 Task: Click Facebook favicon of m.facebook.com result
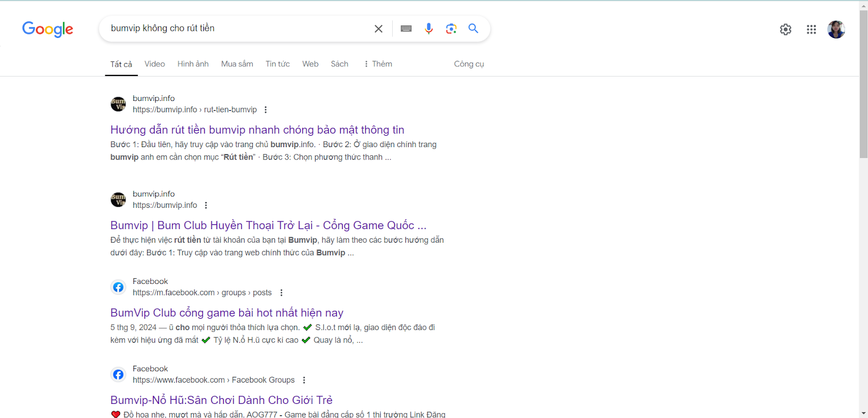click(118, 287)
